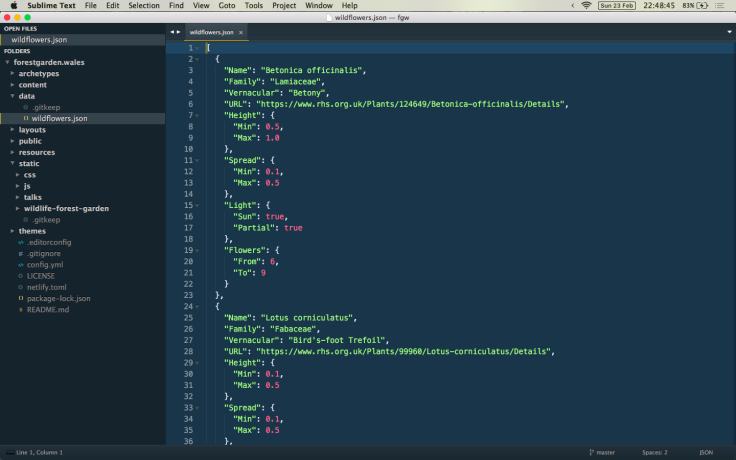The height and width of the screenshot is (460, 736).
Task: Click the tab history back arrow
Action: pos(172,32)
